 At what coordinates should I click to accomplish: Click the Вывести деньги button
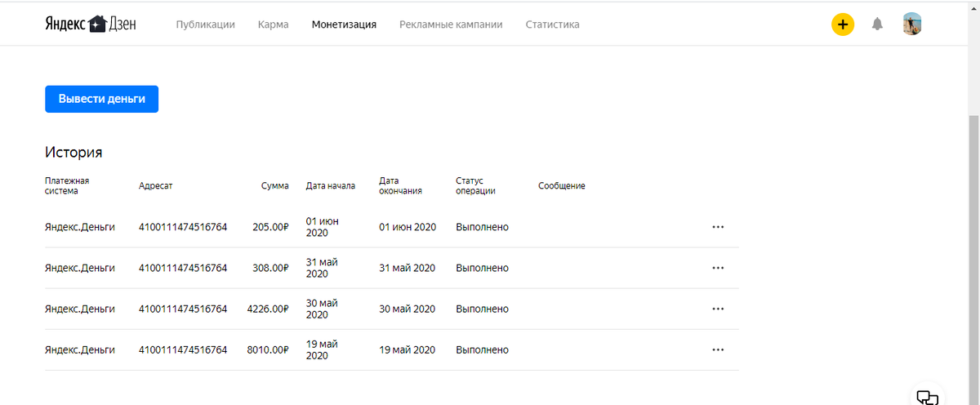101,99
